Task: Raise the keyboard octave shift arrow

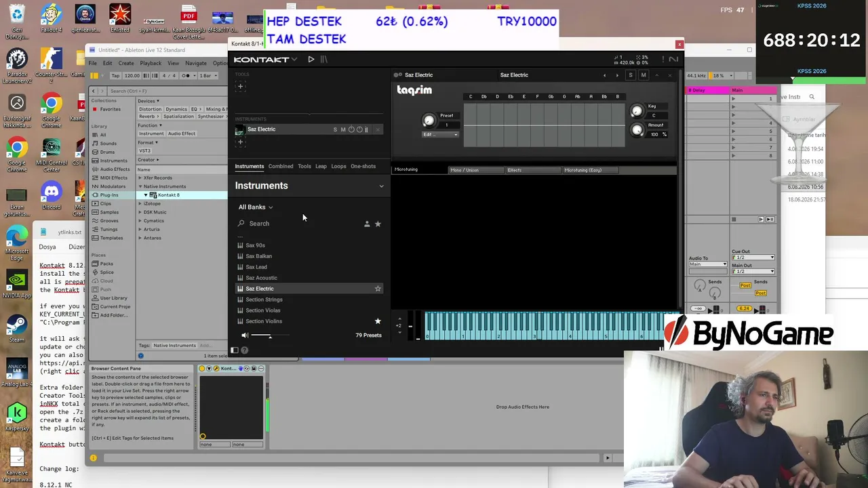Action: (x=399, y=319)
